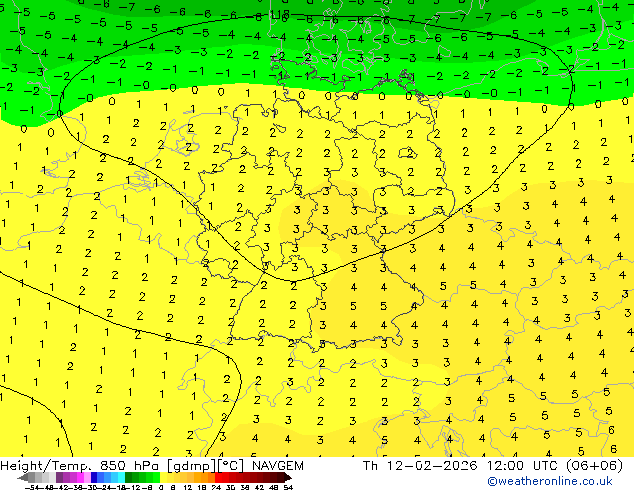Click the [gdmp] unit label
Screen dimensions: 634x490
191,466
